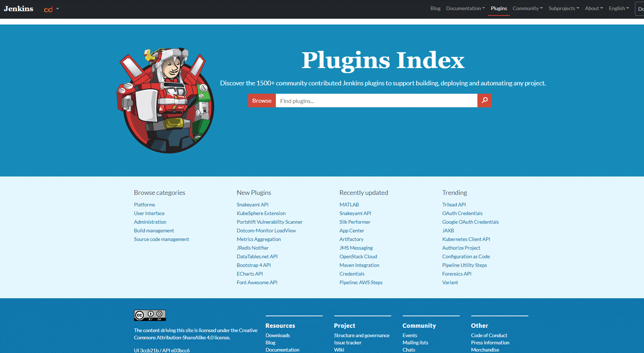Open Snakeyaml API under Recently updated
The image size is (644, 353).
click(355, 213)
